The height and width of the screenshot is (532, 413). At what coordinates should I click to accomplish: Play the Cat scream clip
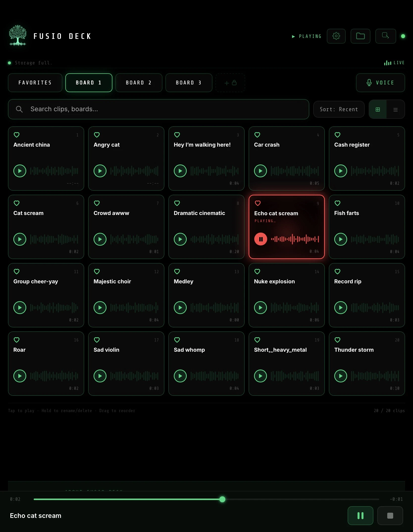click(20, 239)
